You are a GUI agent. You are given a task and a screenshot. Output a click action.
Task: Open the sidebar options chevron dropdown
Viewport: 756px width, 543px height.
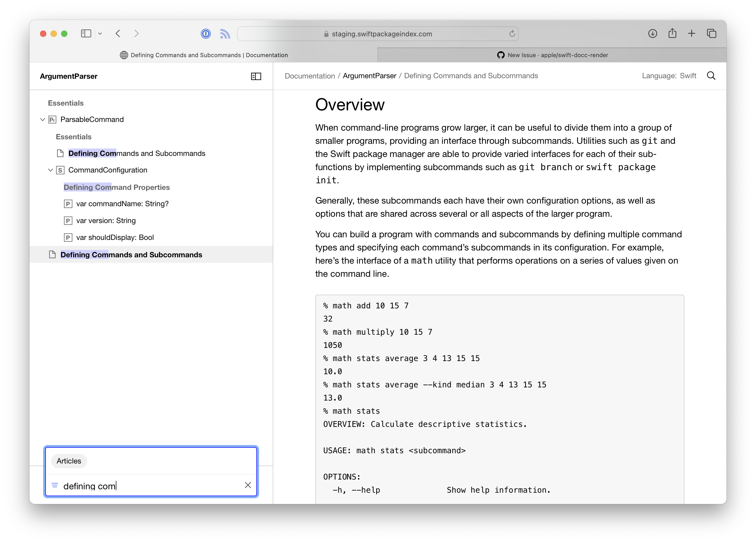pyautogui.click(x=101, y=33)
